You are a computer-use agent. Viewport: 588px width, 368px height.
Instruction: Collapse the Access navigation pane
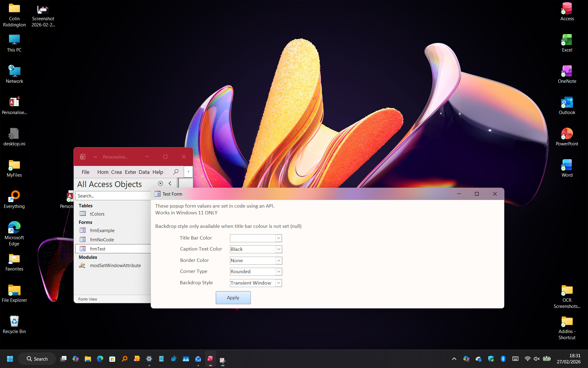[x=170, y=183]
